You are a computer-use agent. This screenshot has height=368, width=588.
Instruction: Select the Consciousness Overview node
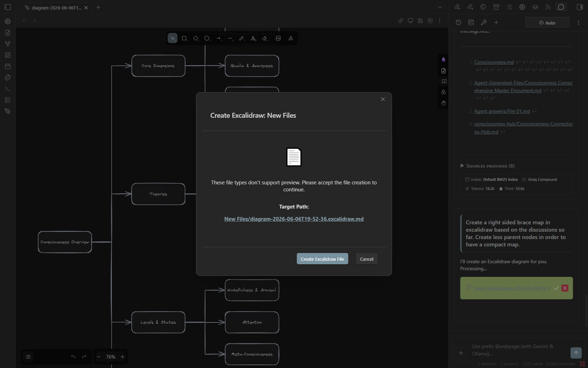pyautogui.click(x=65, y=242)
